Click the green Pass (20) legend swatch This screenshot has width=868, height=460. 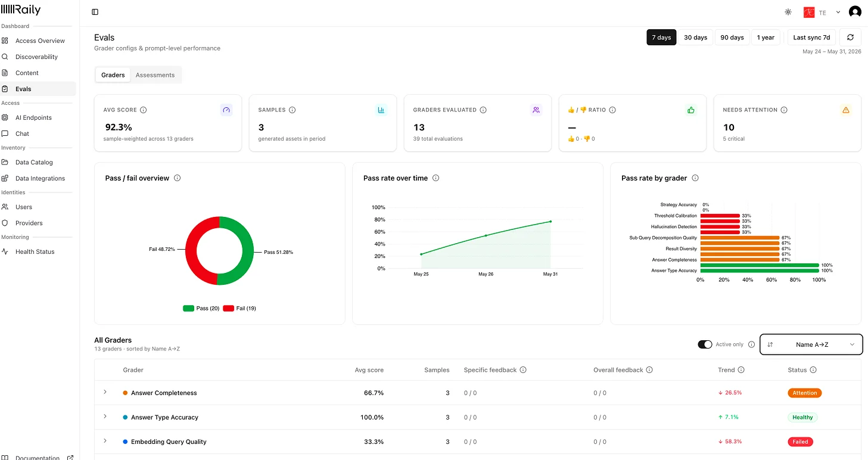[x=188, y=308]
